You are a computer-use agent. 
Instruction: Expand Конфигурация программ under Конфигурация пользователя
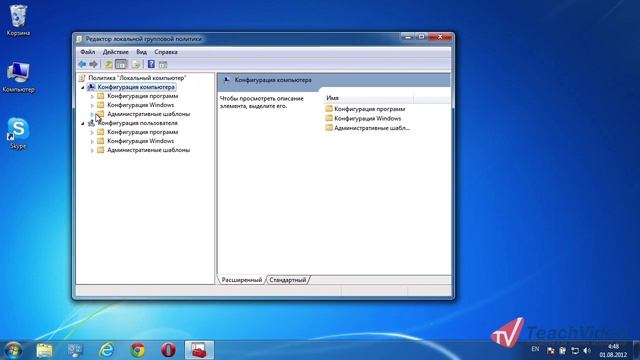[x=92, y=132]
